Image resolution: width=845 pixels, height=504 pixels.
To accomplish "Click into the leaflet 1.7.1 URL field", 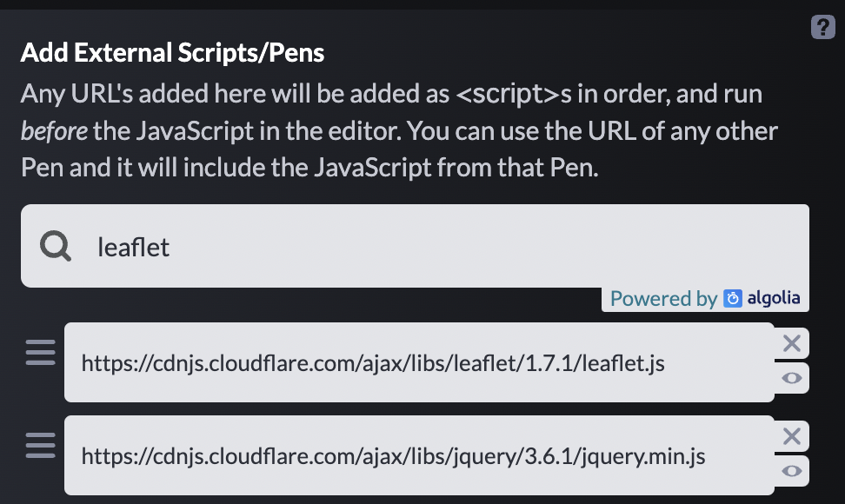I will coord(417,362).
